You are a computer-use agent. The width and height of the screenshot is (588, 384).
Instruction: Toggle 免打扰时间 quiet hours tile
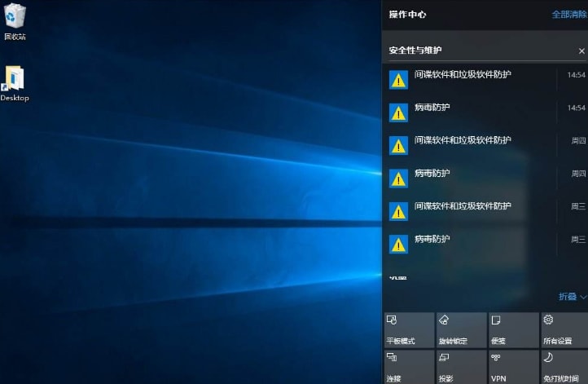pyautogui.click(x=564, y=367)
